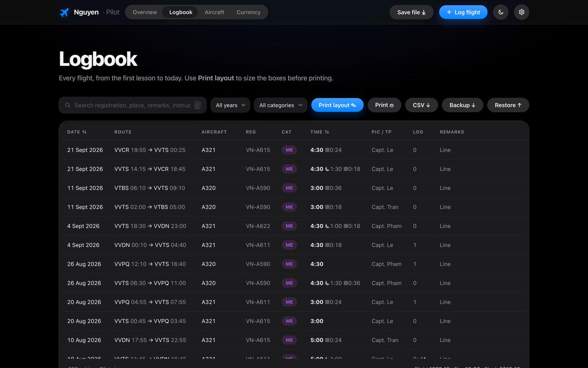This screenshot has width=588, height=368.
Task: Export the logbook with the CSV button
Action: click(x=421, y=105)
